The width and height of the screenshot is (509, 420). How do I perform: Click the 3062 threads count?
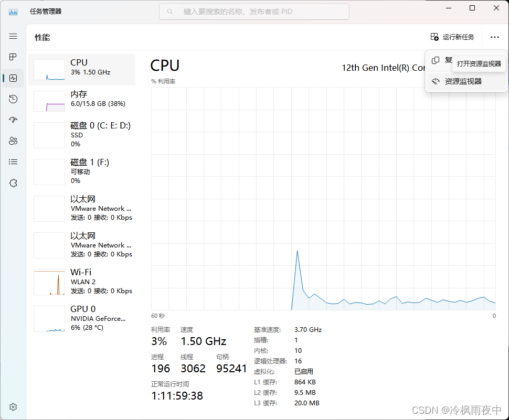(x=193, y=369)
